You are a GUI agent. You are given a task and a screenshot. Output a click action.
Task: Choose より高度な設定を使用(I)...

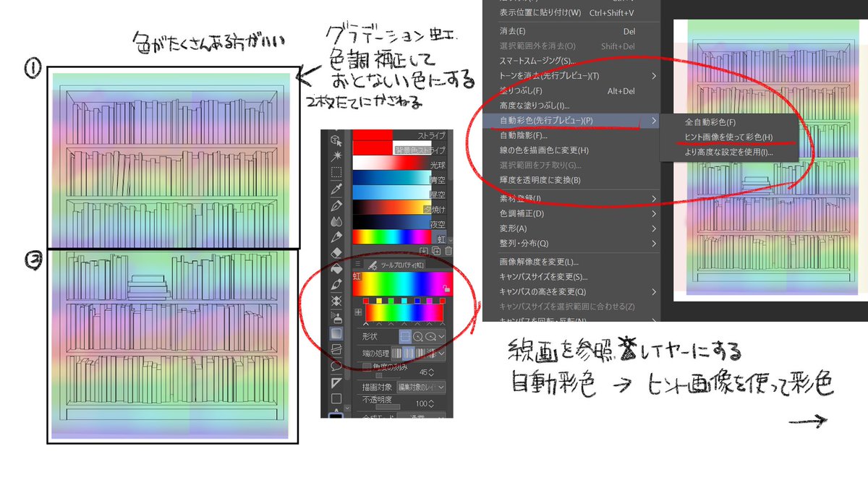pyautogui.click(x=728, y=153)
